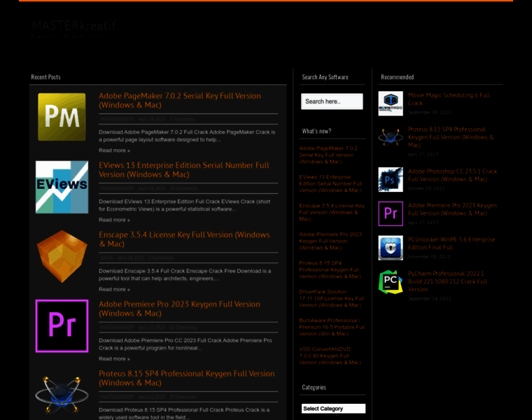Open the EViews logo thumbnail
Screen dimensions: 532x420
click(x=62, y=187)
